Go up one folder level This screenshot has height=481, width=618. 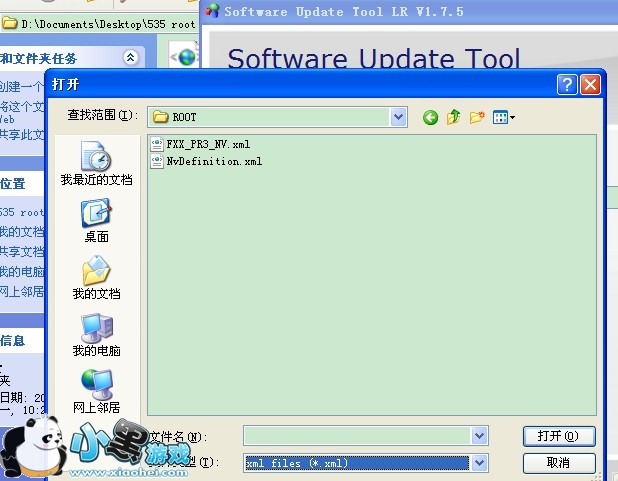[454, 117]
